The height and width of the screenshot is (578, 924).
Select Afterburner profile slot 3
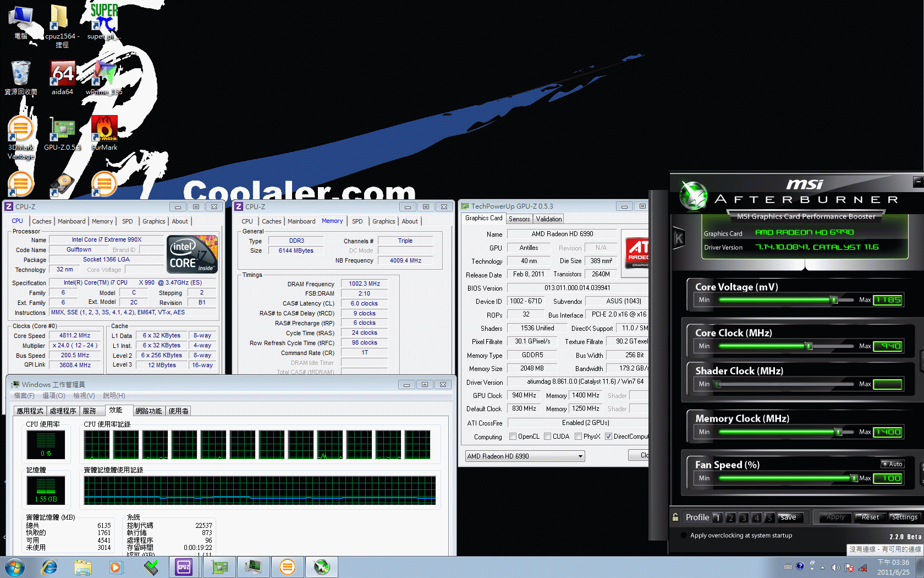tap(744, 517)
